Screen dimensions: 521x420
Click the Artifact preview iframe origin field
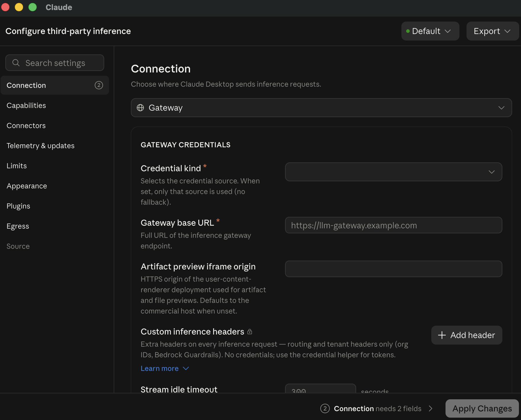pos(394,269)
